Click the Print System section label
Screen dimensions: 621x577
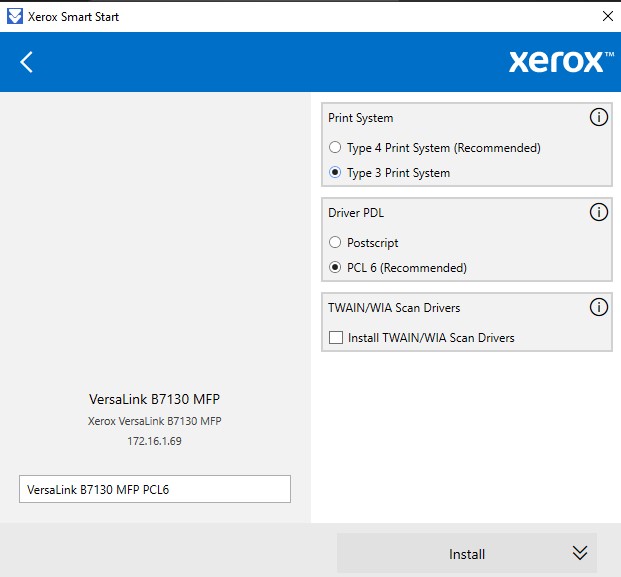coord(360,118)
